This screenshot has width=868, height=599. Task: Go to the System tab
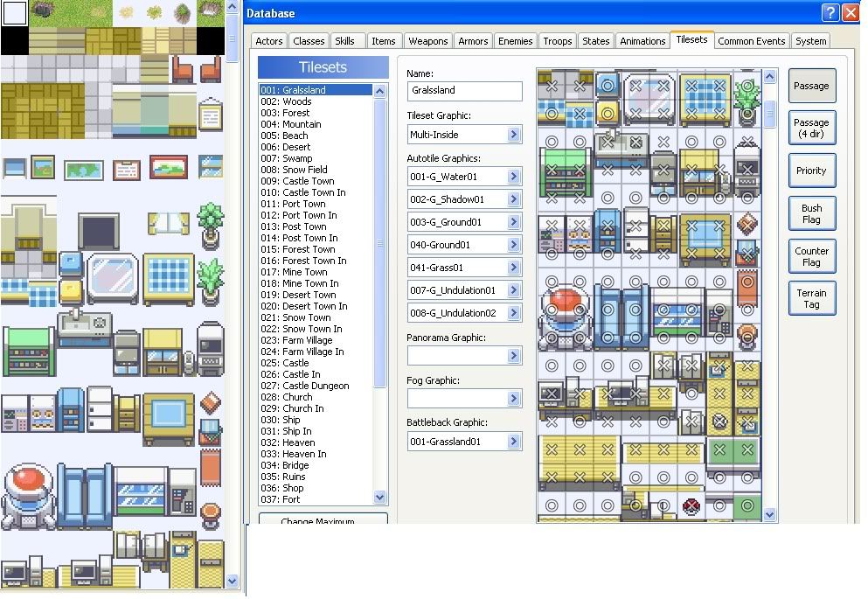coord(811,41)
